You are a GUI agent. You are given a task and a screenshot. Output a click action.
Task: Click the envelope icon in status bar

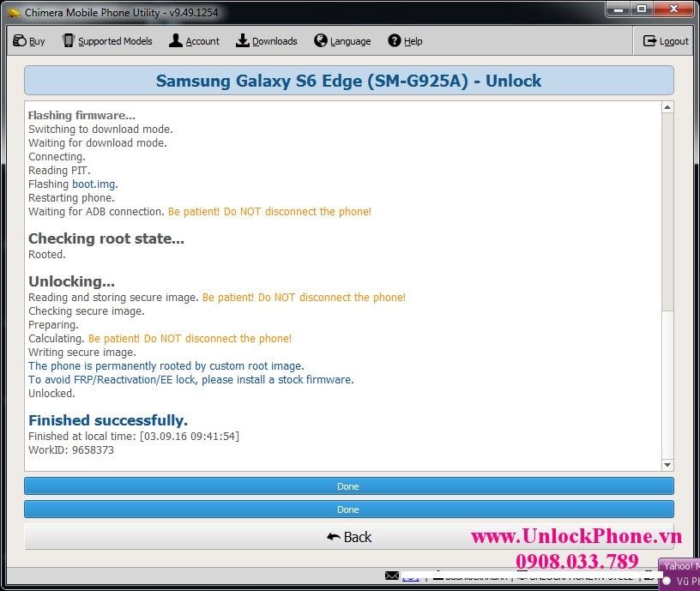[x=392, y=576]
